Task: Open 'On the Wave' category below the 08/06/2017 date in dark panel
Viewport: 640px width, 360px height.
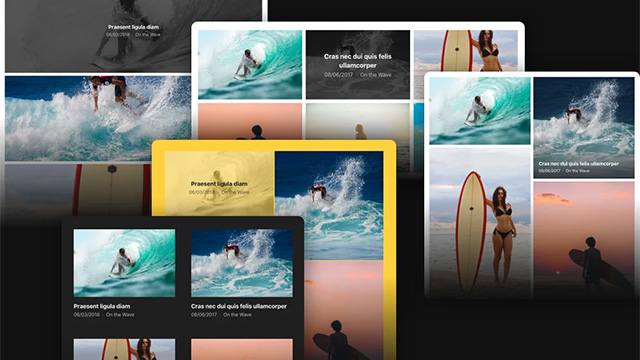Action: [237, 315]
